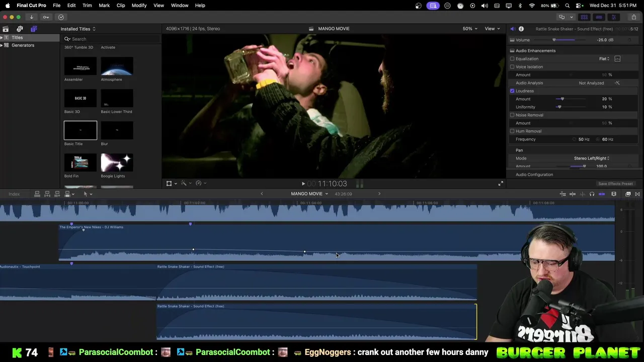Enable Hum Removal checkbox

(512, 131)
